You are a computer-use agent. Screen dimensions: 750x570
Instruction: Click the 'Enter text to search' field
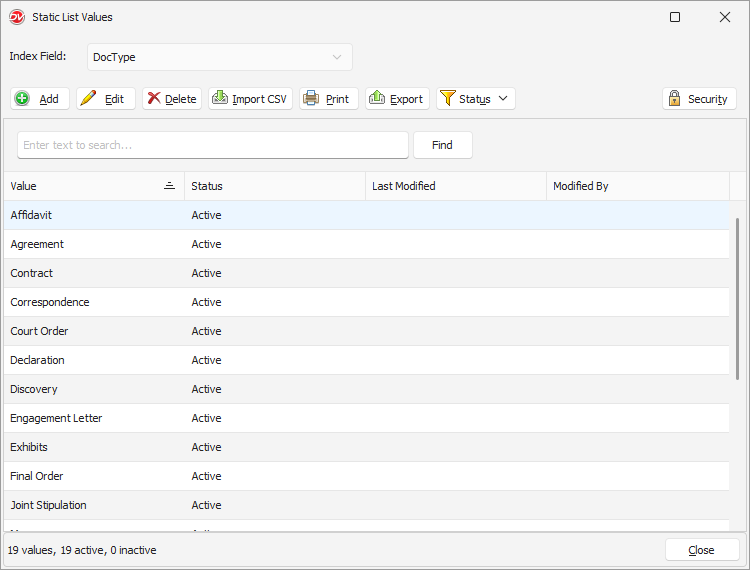pyautogui.click(x=213, y=145)
